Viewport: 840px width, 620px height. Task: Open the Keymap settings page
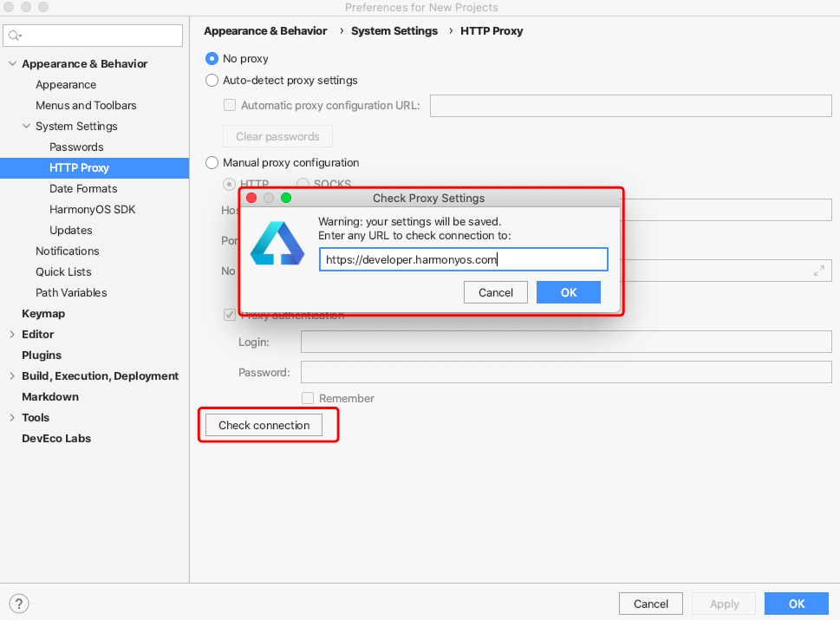43,314
